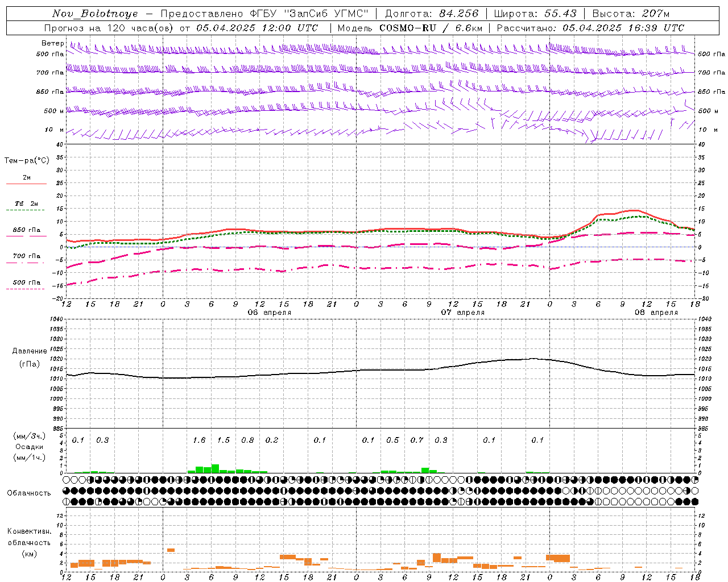Click the "700 гПа" temperature legend entry
The height and width of the screenshot is (582, 728).
coord(27,256)
